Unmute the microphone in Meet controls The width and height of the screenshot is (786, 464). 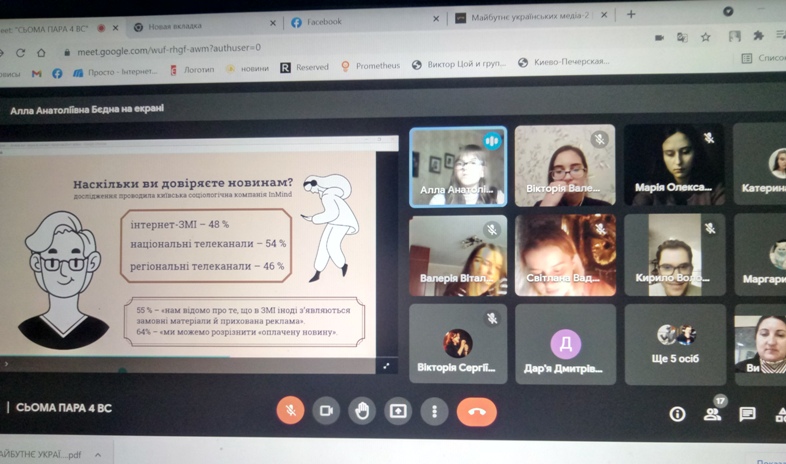(290, 410)
